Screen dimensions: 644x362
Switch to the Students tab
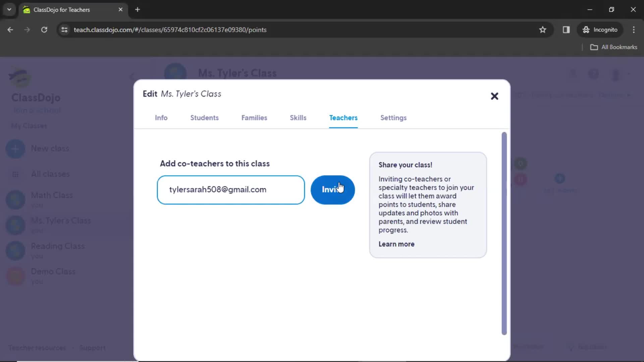(204, 118)
